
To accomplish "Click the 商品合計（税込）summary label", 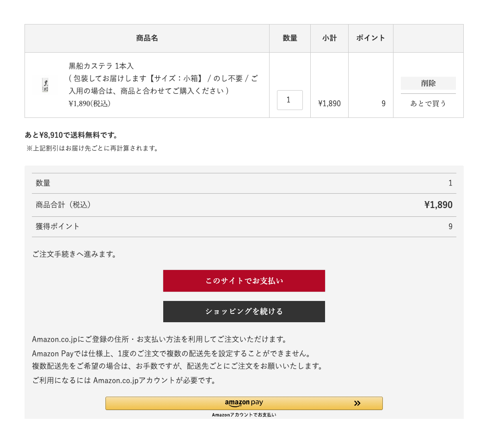I will coord(63,205).
